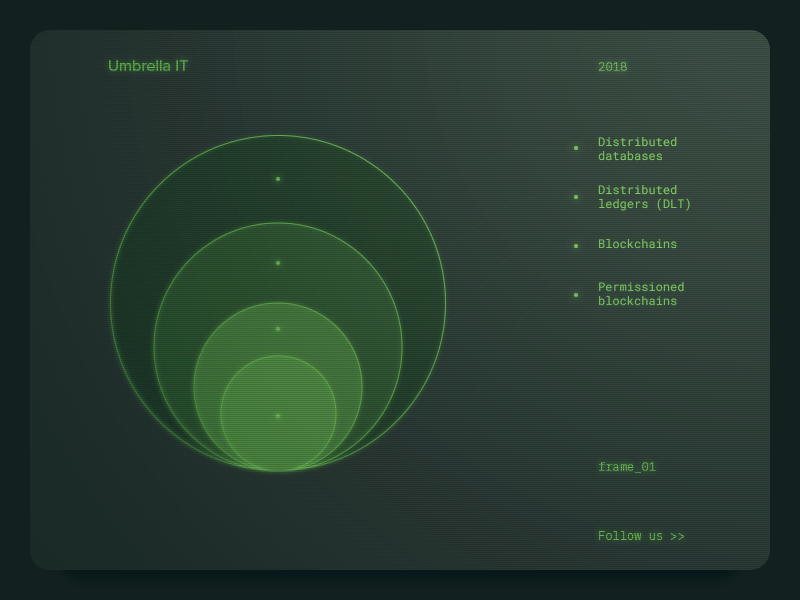
Task: Open the Follow us >> link
Action: (x=641, y=536)
